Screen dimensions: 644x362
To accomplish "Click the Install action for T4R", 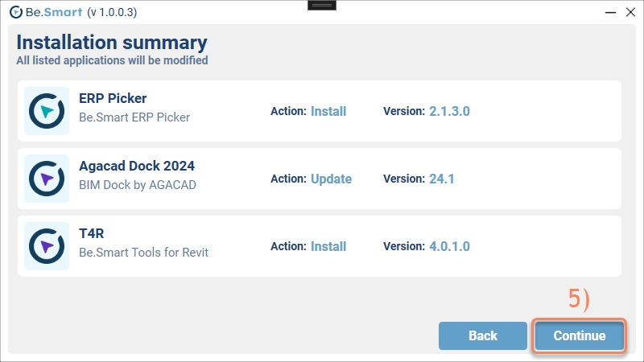I will click(x=328, y=246).
